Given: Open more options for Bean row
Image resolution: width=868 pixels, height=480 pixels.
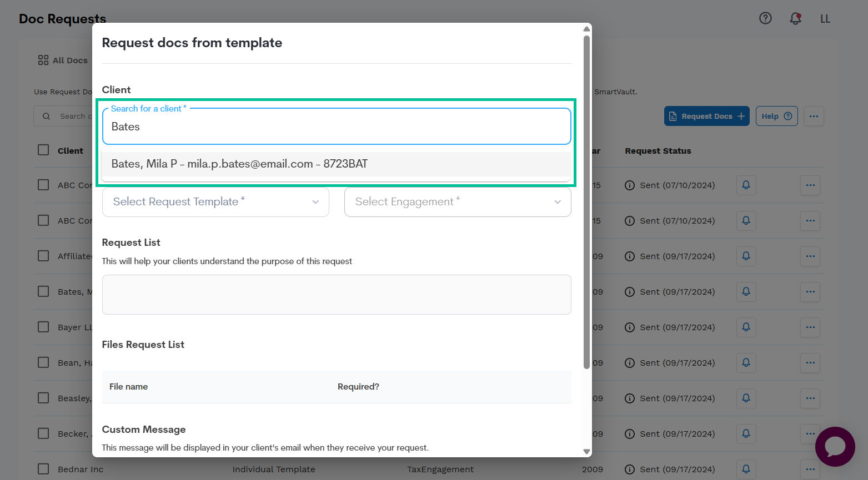Looking at the screenshot, I should point(810,363).
